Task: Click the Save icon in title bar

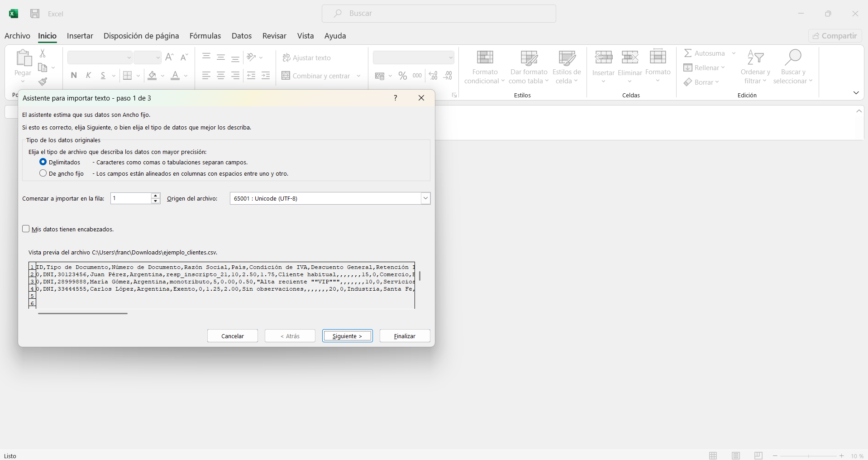Action: click(35, 14)
